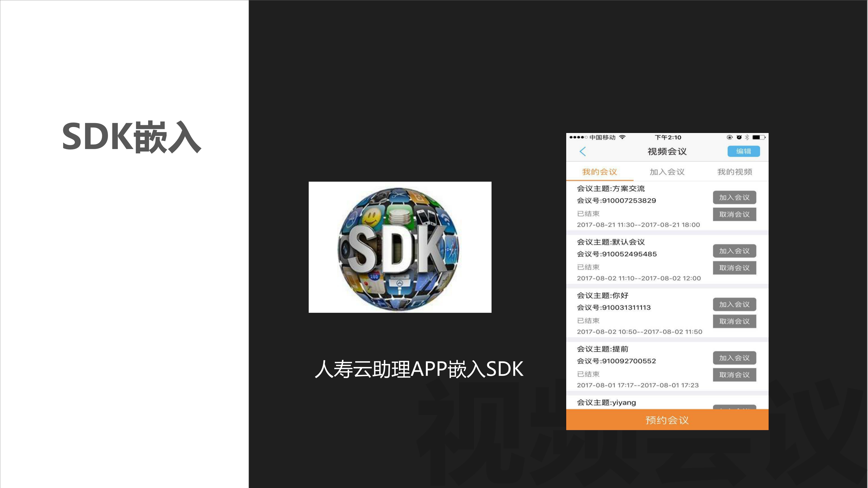Click date range 2017-08-21 11:30--2017-08-21 18:00
This screenshot has width=868, height=488.
click(x=638, y=225)
